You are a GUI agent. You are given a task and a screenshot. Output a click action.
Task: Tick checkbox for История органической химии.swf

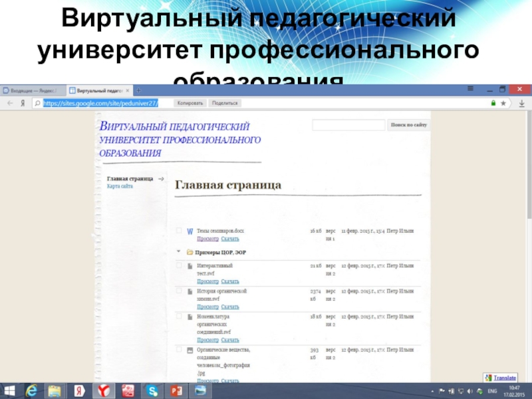(179, 291)
